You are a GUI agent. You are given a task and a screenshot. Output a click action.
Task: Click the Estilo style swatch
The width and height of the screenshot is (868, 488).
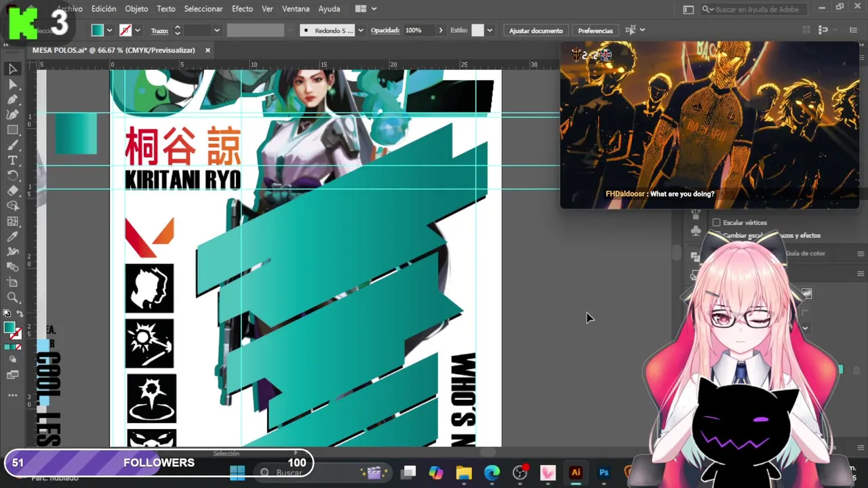click(x=478, y=30)
